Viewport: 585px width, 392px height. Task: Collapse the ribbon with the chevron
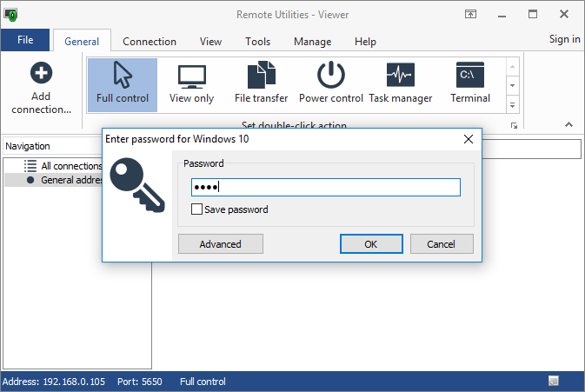coord(569,125)
